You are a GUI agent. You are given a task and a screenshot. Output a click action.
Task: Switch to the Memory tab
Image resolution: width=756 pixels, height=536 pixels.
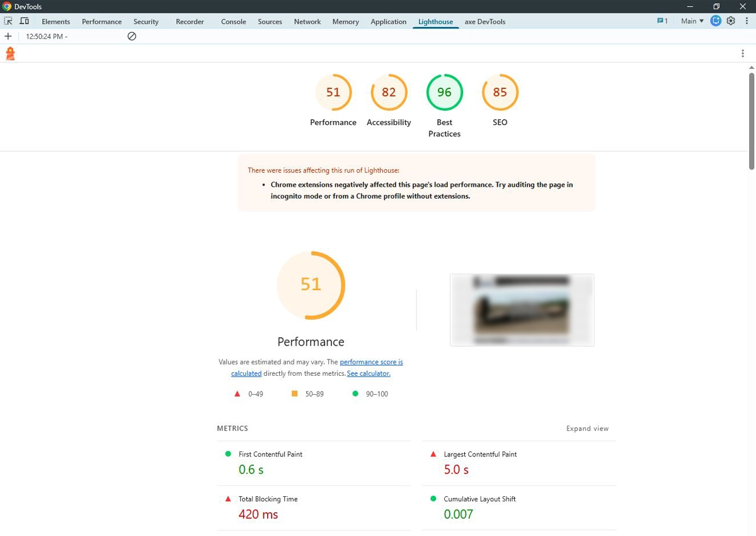(345, 21)
